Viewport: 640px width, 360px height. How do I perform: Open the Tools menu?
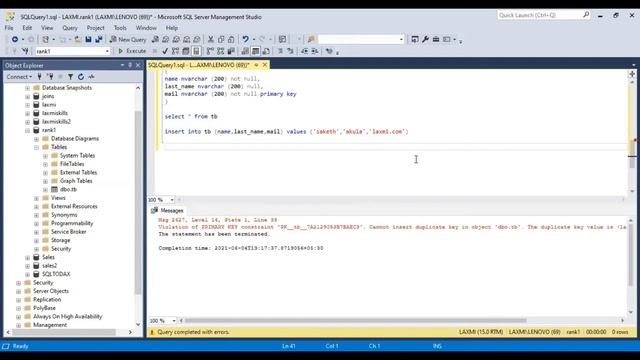pos(120,28)
